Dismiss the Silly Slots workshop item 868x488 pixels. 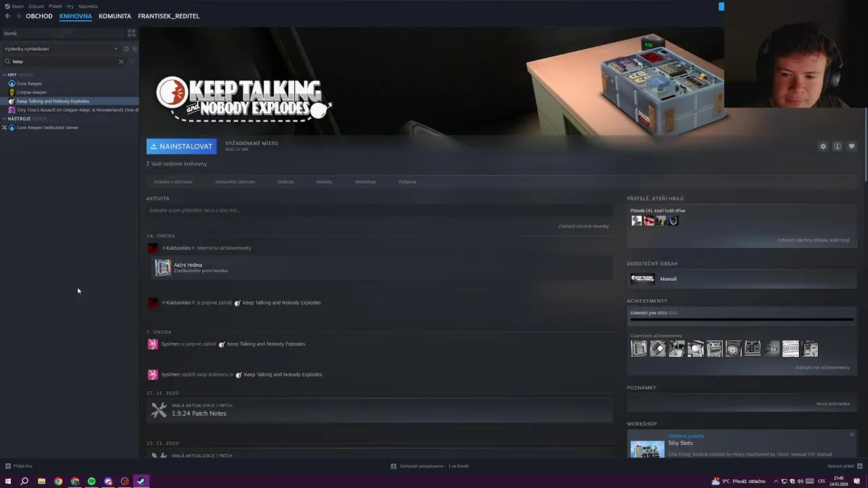[x=852, y=434]
